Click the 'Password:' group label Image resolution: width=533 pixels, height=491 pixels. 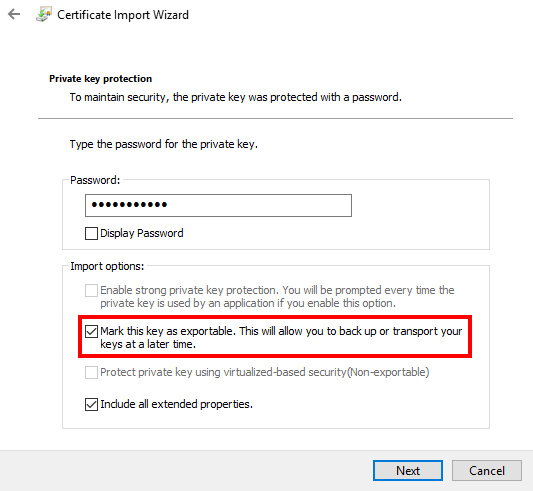pyautogui.click(x=95, y=180)
